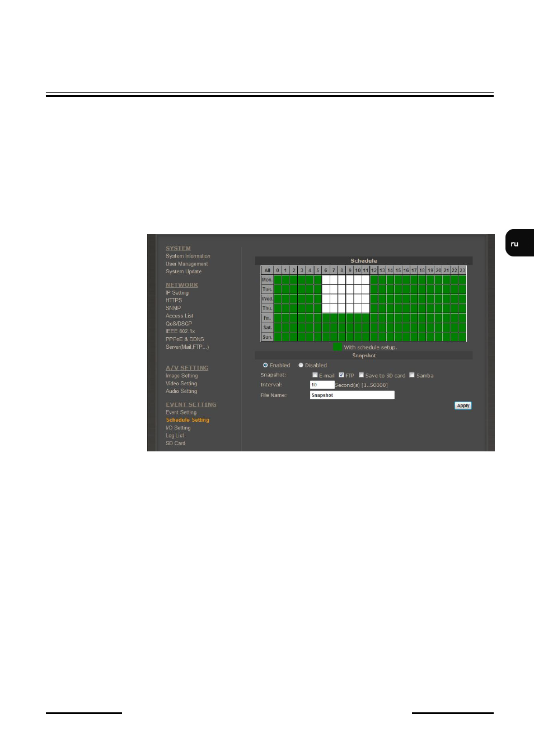Open Server(Mail,FTP...) settings
The image size is (534, 756).
187,347
